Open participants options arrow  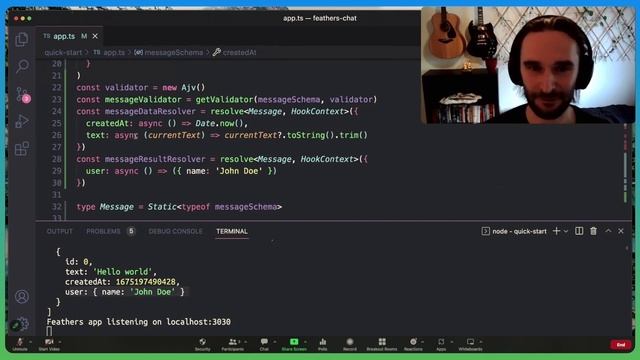click(246, 342)
